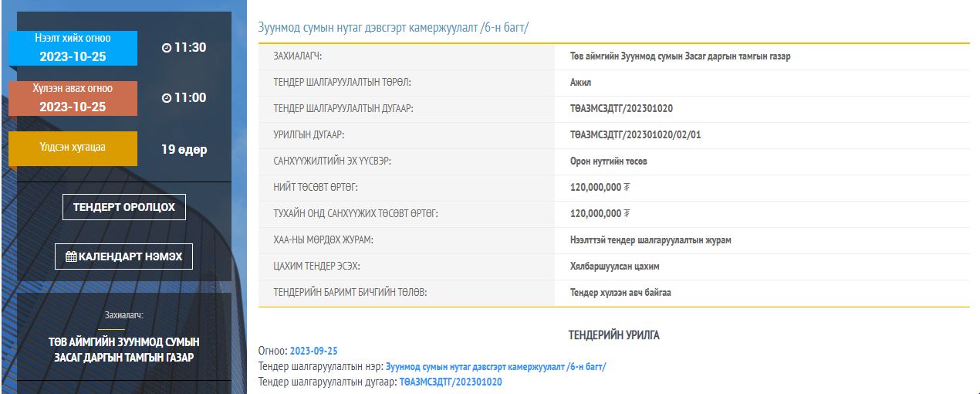Click the tugrik symbol in НИЙТ ТӨСӨВТ ӨРТӨГ row
Viewport: 980px width, 394px height.
click(627, 187)
